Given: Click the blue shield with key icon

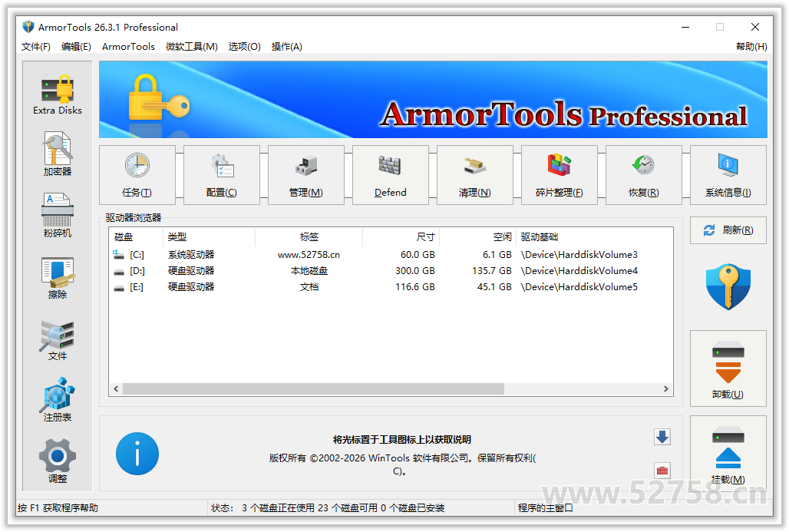Looking at the screenshot, I should coord(728,286).
